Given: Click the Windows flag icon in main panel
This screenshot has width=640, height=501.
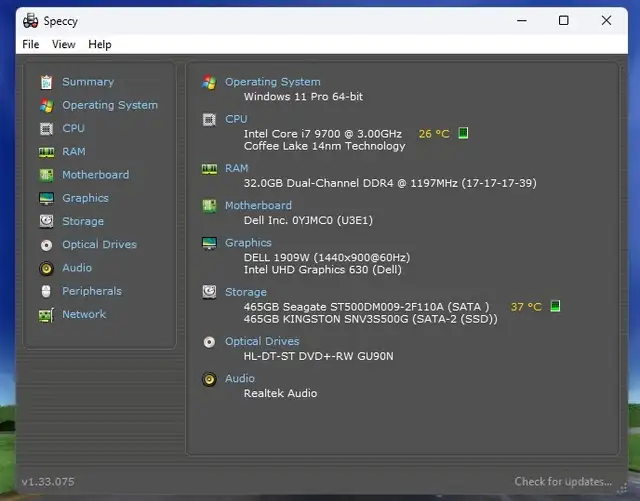Looking at the screenshot, I should point(209,82).
